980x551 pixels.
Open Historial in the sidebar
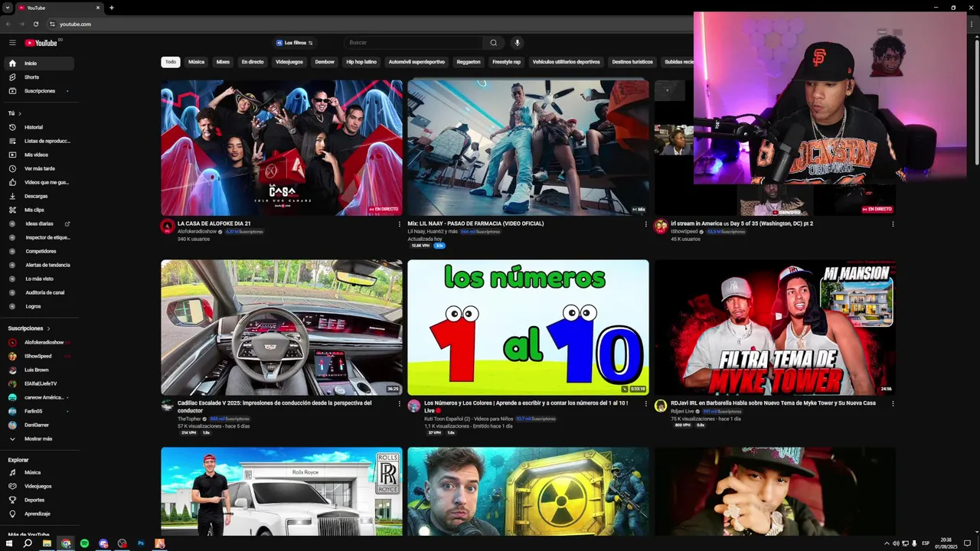[x=38, y=127]
